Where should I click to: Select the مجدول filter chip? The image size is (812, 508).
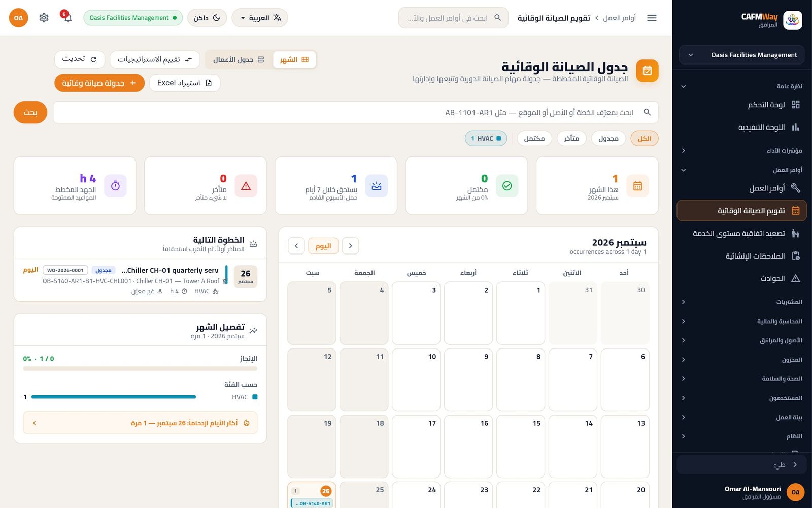pos(608,138)
